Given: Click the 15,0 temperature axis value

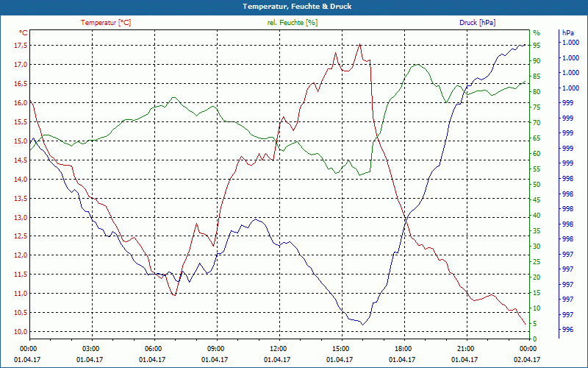Looking at the screenshot, I should 21,141.
